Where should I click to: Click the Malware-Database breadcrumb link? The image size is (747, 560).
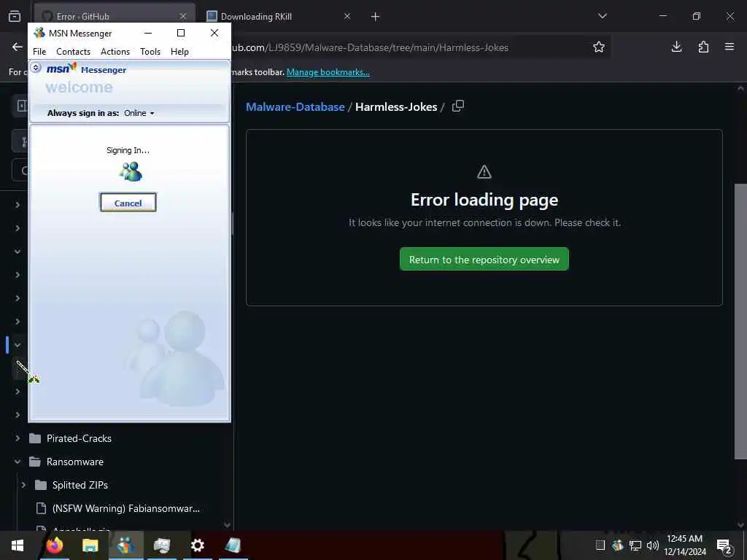(295, 106)
